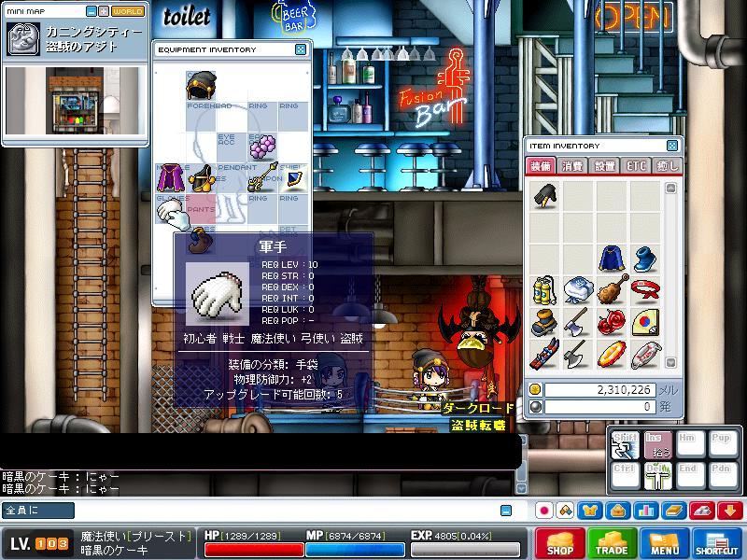Select the equipped blue shield

[293, 177]
